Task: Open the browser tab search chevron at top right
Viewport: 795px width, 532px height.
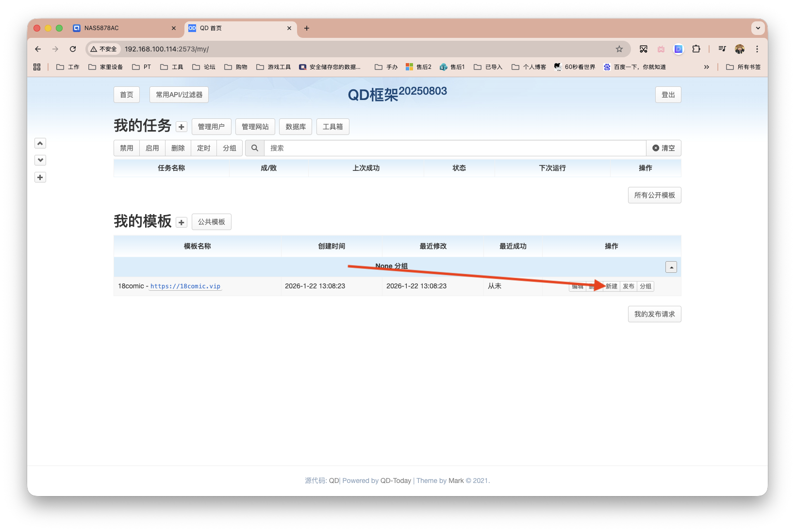Action: click(x=758, y=28)
